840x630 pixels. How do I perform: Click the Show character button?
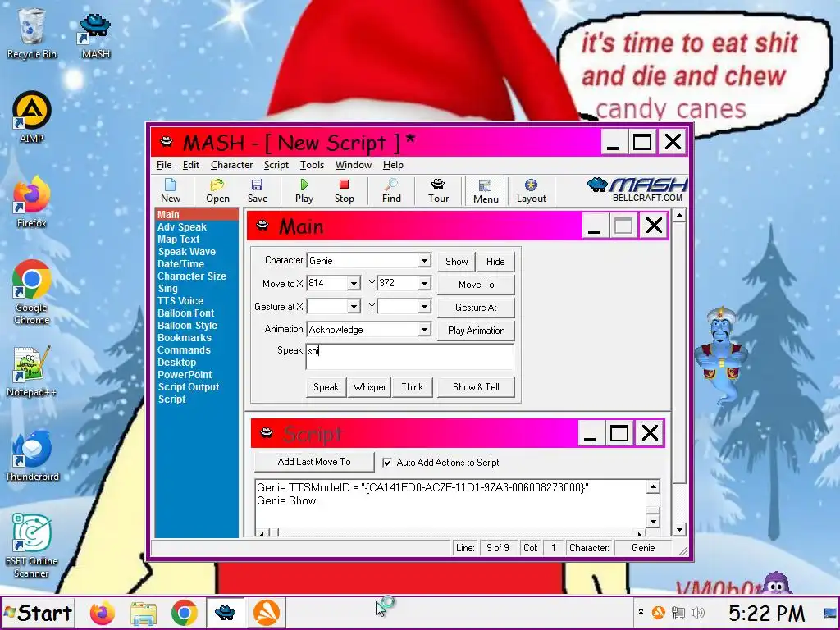pyautogui.click(x=456, y=262)
